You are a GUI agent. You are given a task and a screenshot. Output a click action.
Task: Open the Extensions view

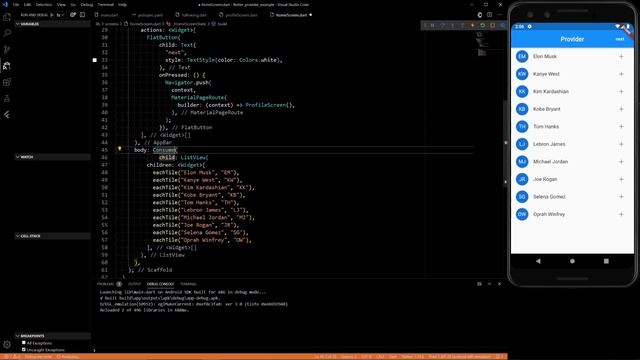7,82
